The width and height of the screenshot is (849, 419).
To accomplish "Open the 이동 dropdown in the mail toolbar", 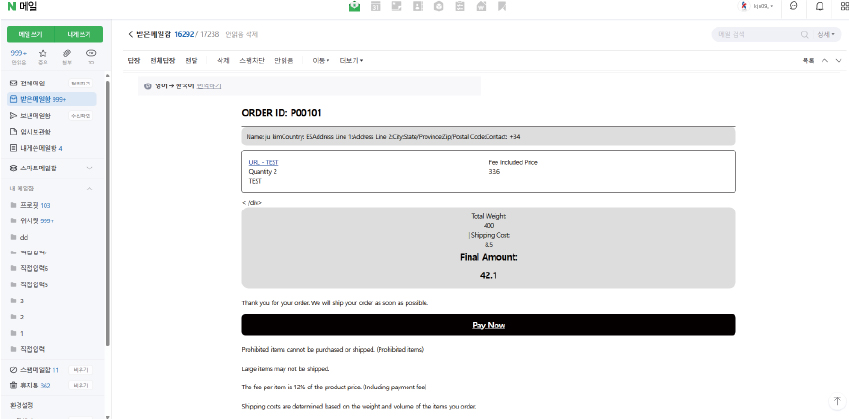I will tap(321, 60).
